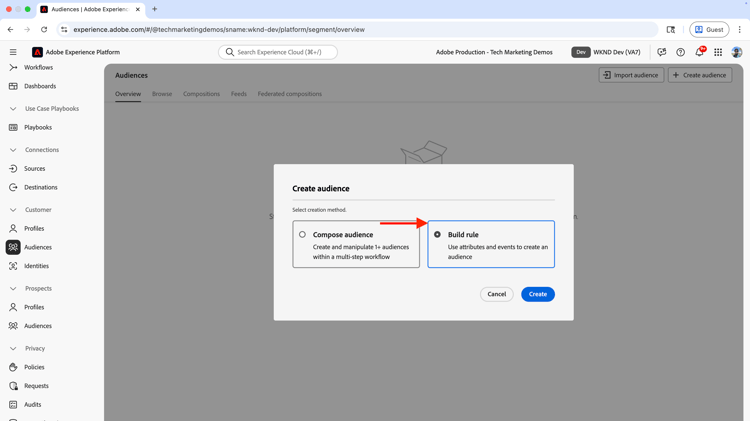Switch to the Compositions tab

[x=201, y=94]
